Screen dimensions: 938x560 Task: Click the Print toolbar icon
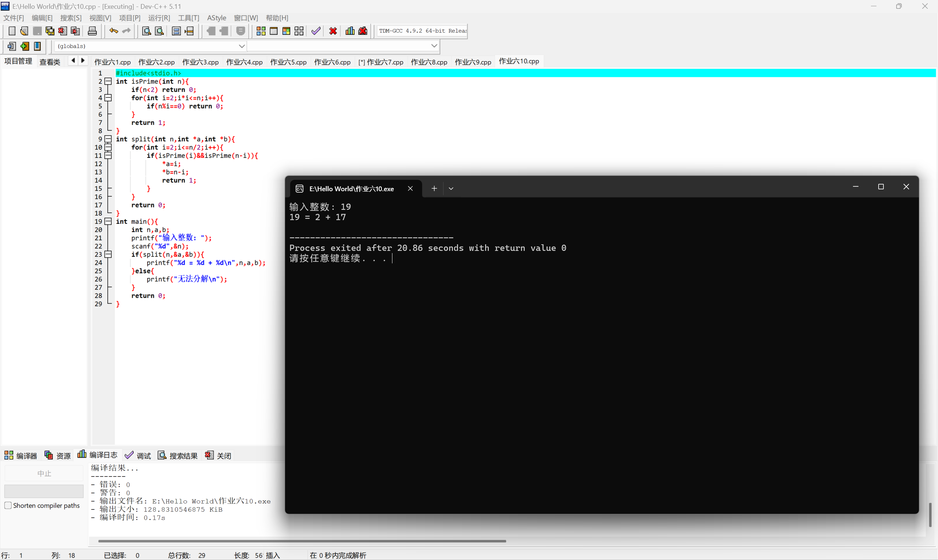[x=92, y=31]
